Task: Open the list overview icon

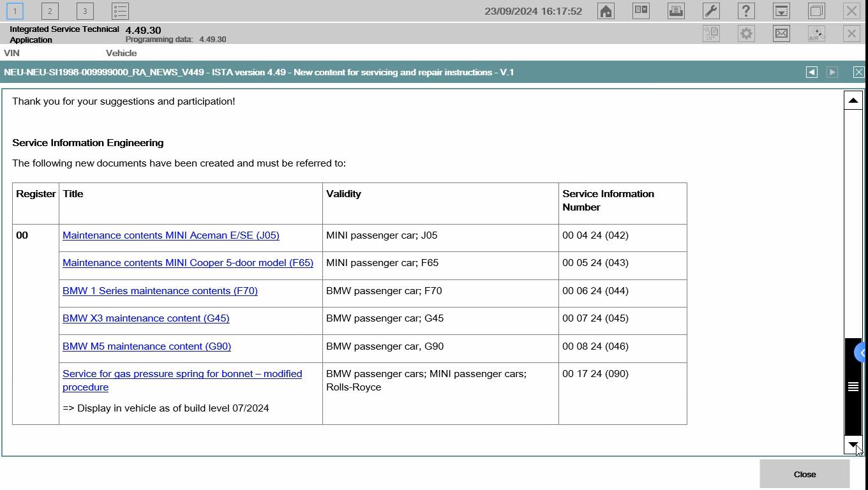Action: 120,11
